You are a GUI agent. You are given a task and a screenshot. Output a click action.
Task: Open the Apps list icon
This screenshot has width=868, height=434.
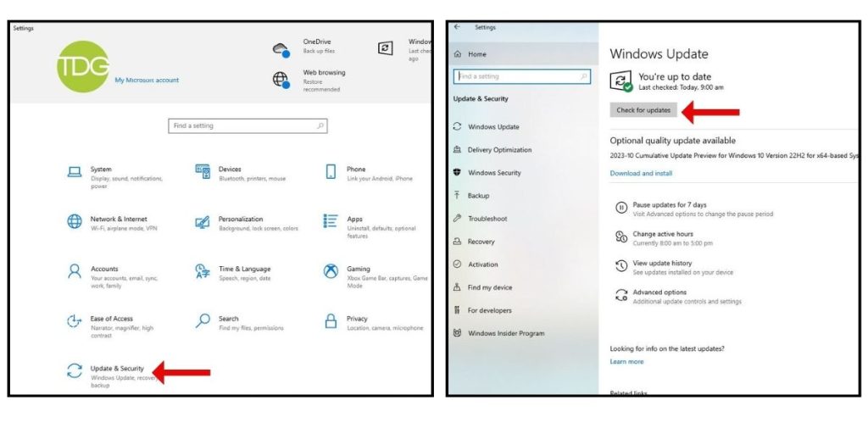[x=331, y=221]
